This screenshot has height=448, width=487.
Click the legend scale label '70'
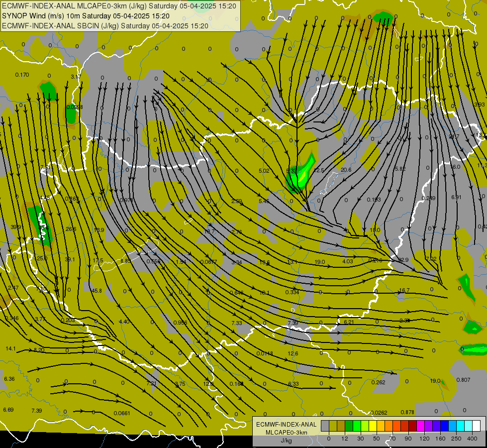coord(392,439)
